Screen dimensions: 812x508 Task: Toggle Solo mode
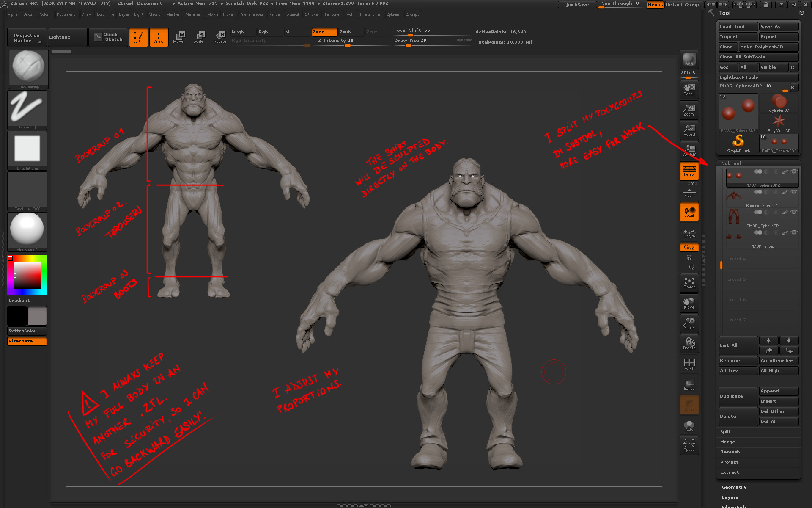(689, 426)
